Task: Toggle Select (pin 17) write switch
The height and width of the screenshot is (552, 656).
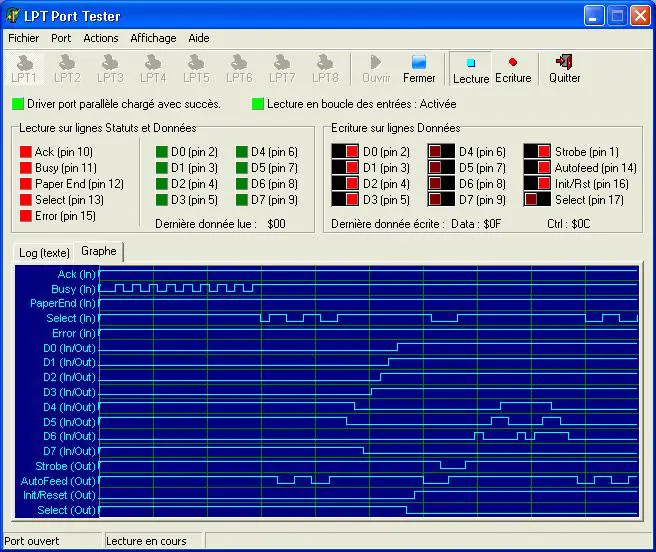Action: tap(537, 199)
